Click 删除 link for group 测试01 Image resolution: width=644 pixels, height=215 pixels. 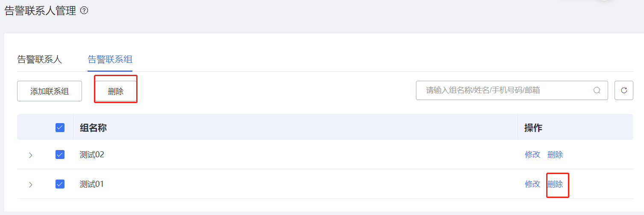555,184
